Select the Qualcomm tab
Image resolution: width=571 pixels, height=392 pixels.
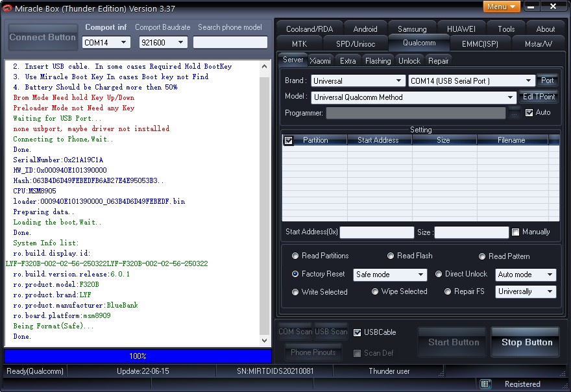click(419, 43)
